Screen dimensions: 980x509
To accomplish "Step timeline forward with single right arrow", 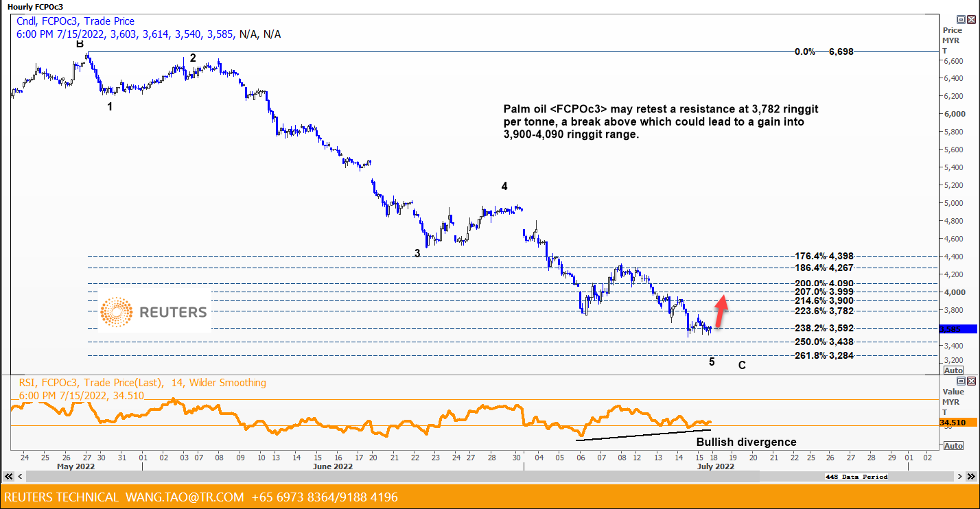I will (961, 476).
